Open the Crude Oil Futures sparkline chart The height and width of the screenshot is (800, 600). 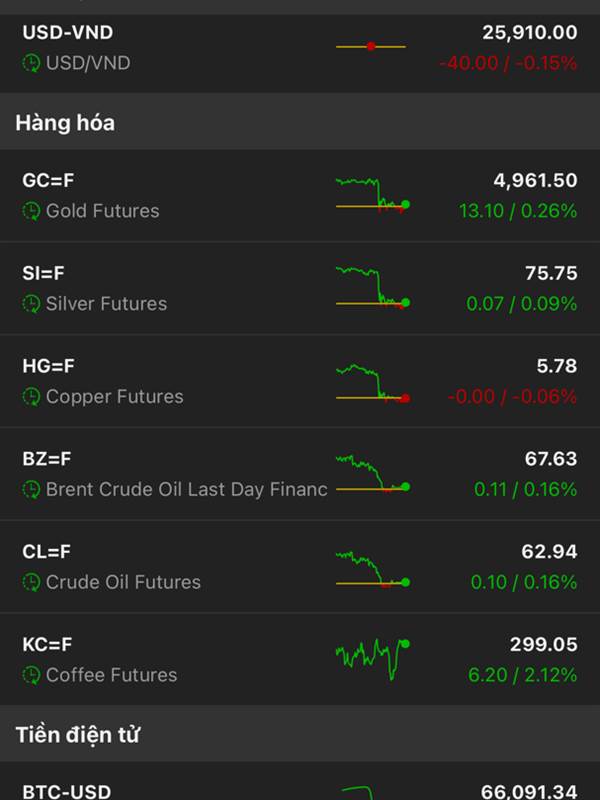(x=372, y=568)
